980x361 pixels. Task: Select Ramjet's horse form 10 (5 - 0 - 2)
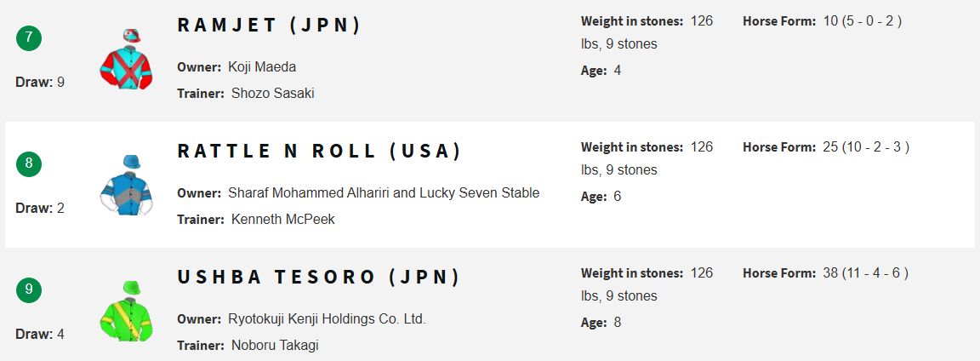click(x=863, y=21)
